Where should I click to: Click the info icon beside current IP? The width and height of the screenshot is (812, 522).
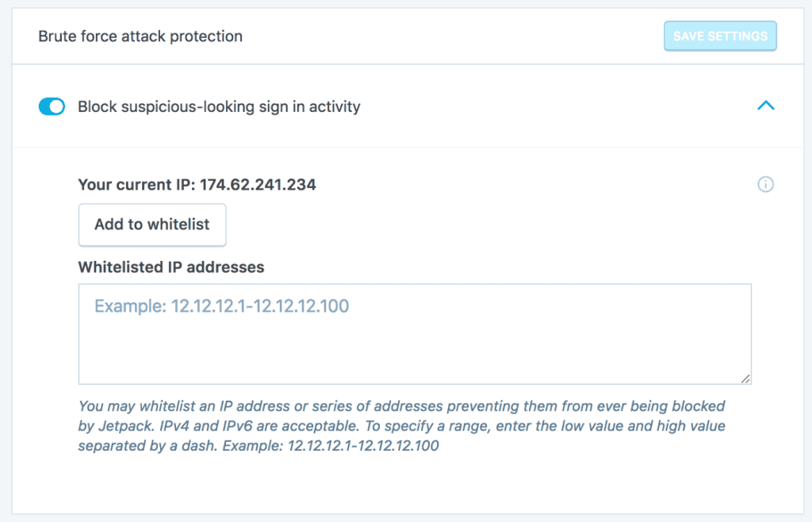coord(765,184)
